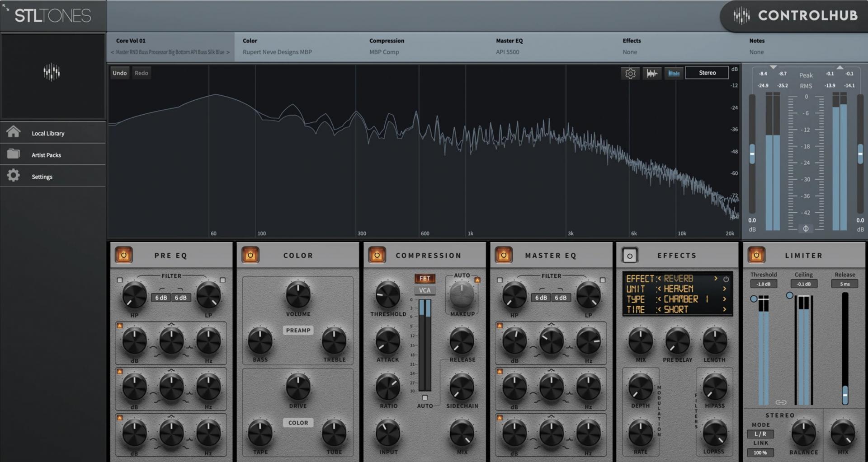The image size is (868, 462).
Task: Click Preamp button in Color module
Action: (298, 330)
